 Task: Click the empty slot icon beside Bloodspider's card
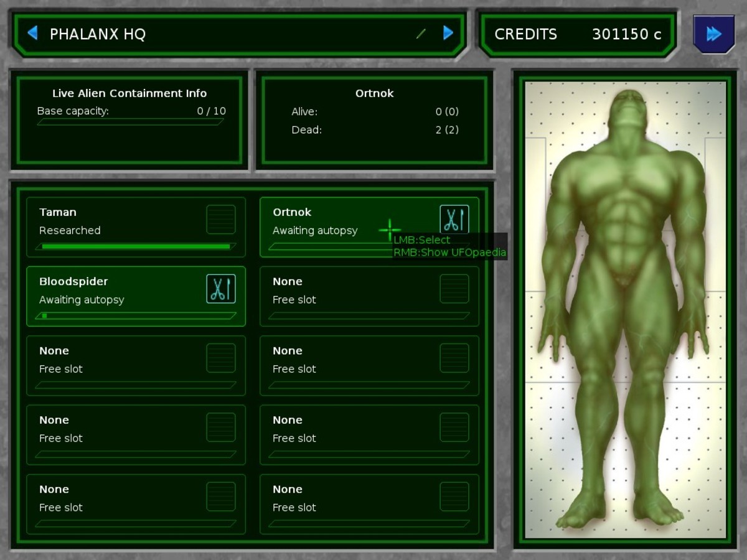(454, 289)
